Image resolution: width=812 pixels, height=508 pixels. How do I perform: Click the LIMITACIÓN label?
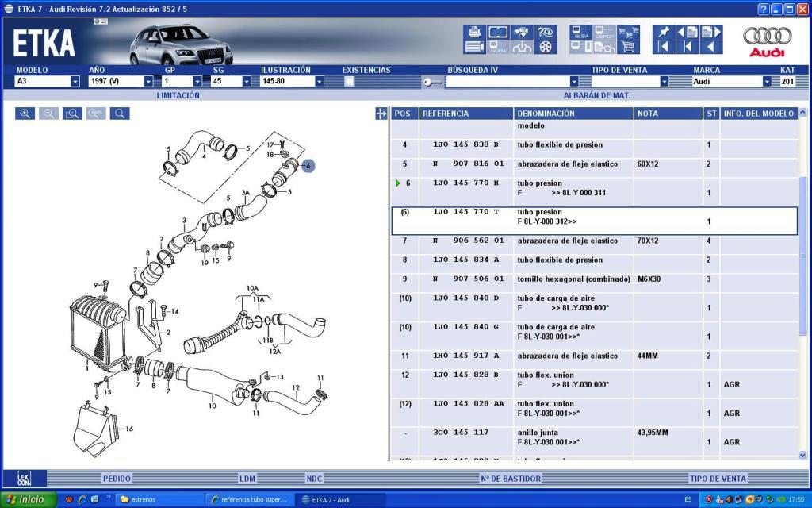tap(178, 95)
